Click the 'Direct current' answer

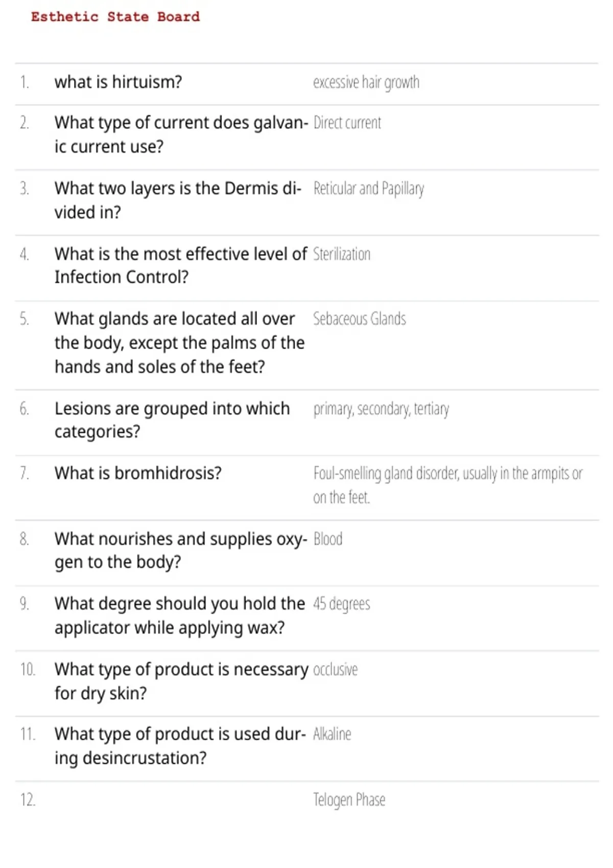347,123
